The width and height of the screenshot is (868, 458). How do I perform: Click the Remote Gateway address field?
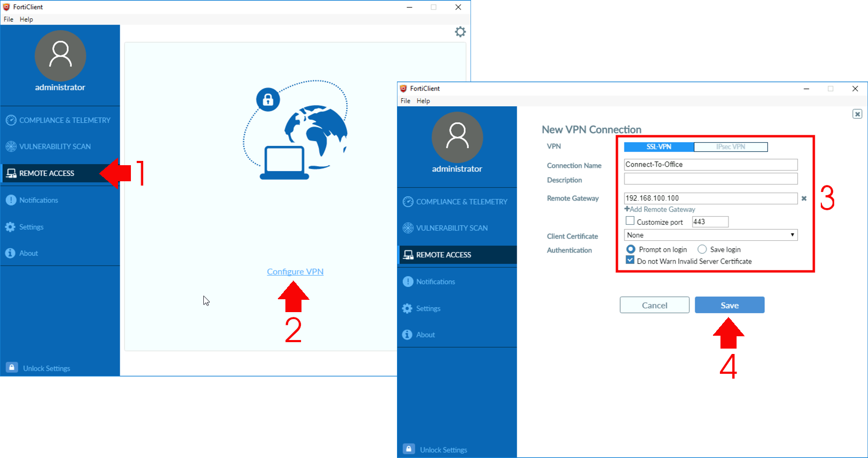point(711,198)
